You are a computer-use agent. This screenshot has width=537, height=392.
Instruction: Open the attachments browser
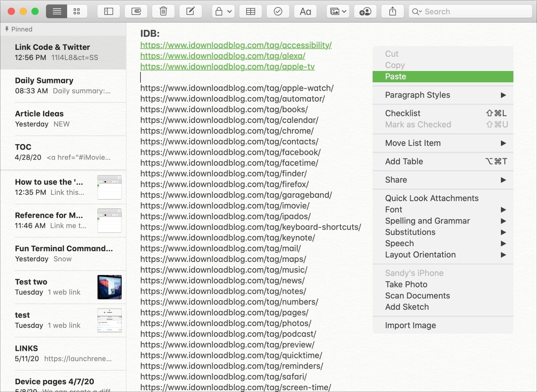click(x=136, y=12)
